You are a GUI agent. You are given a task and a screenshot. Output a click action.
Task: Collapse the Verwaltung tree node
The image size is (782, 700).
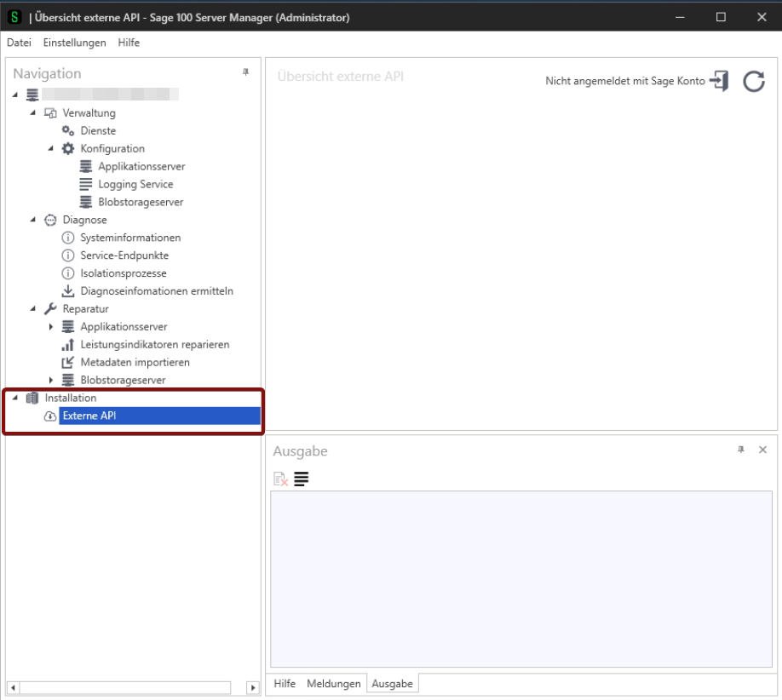(x=33, y=112)
